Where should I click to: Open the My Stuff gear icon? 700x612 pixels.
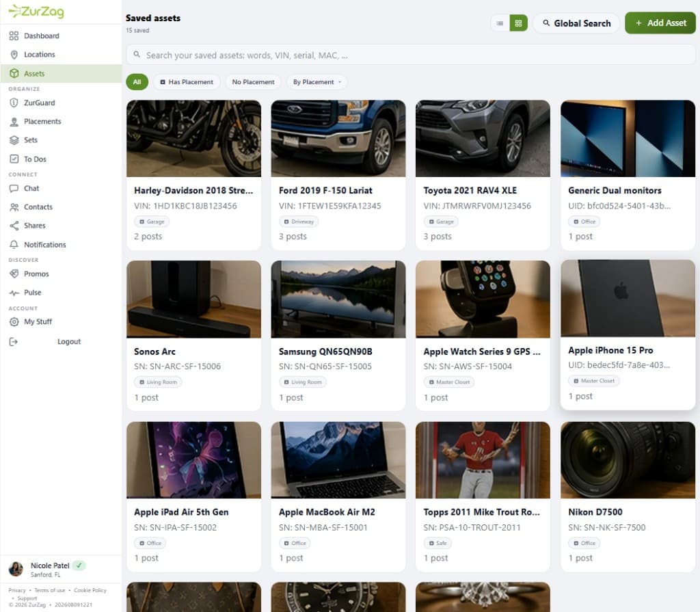[14, 321]
